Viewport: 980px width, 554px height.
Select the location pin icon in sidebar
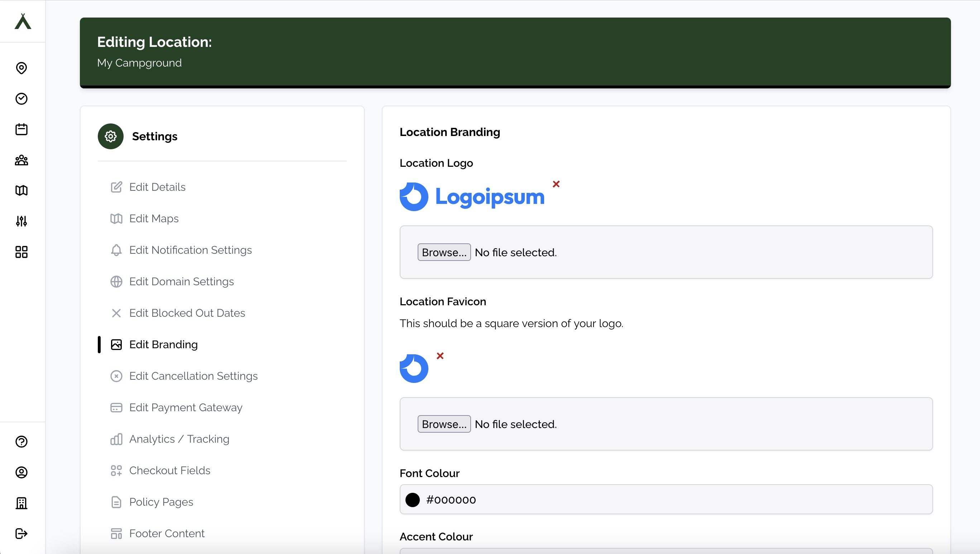(22, 68)
